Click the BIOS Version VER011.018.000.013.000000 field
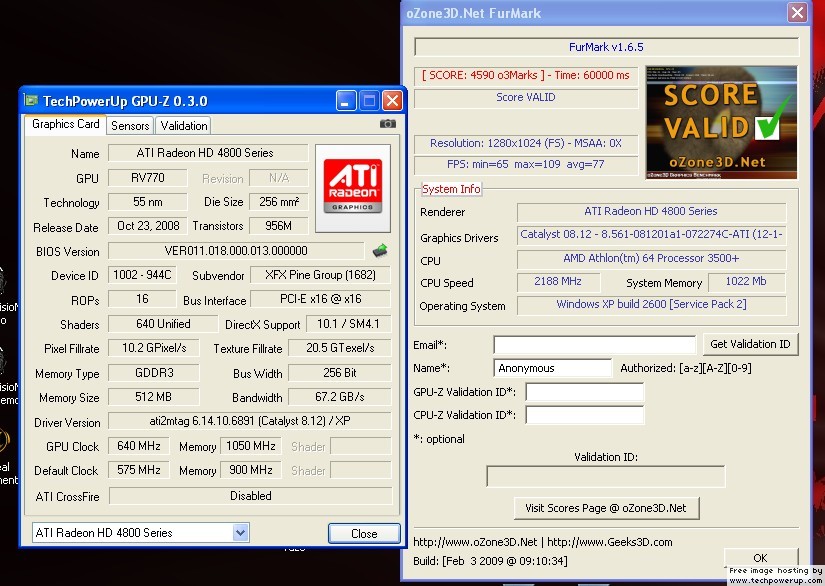Screen dimensions: 825x586 [236, 251]
